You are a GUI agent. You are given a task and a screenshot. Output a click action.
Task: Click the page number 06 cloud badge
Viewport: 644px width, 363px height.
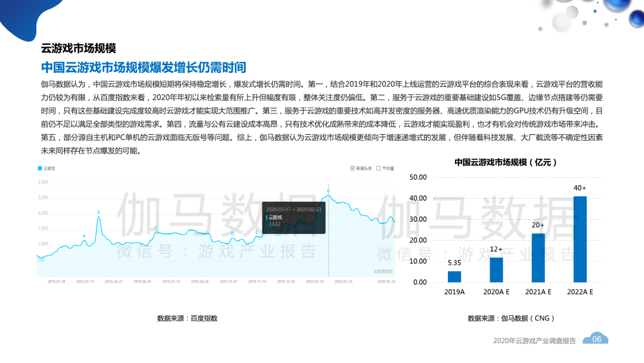[x=596, y=339]
